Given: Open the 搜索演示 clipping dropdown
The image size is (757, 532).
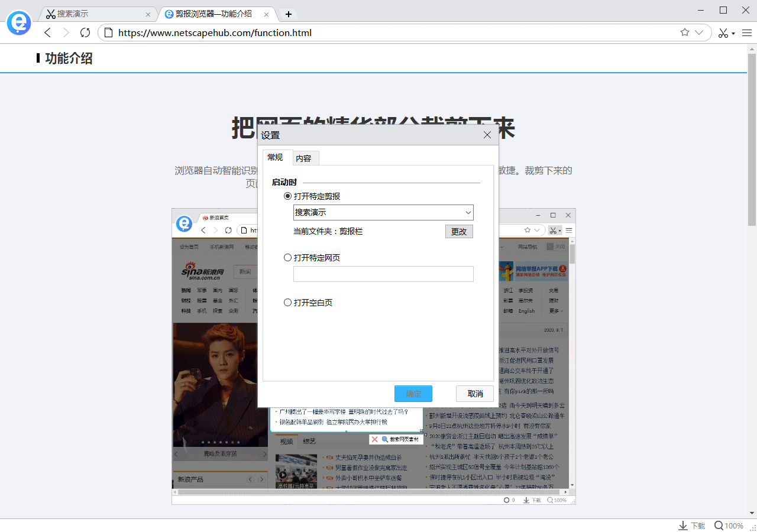Looking at the screenshot, I should pyautogui.click(x=383, y=212).
